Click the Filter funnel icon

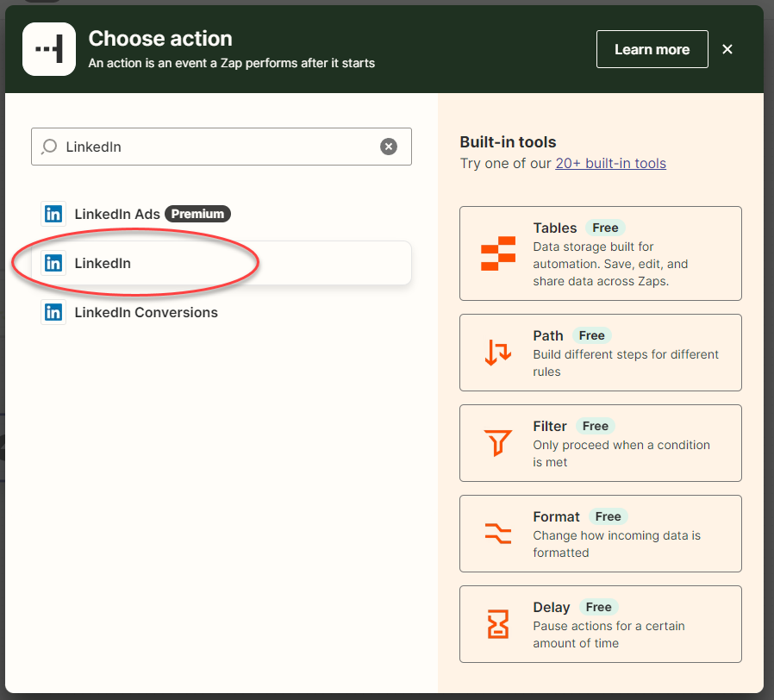coord(498,443)
